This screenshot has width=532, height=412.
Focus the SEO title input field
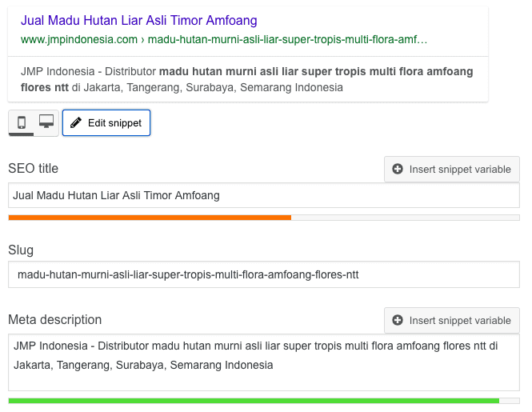[x=264, y=195]
